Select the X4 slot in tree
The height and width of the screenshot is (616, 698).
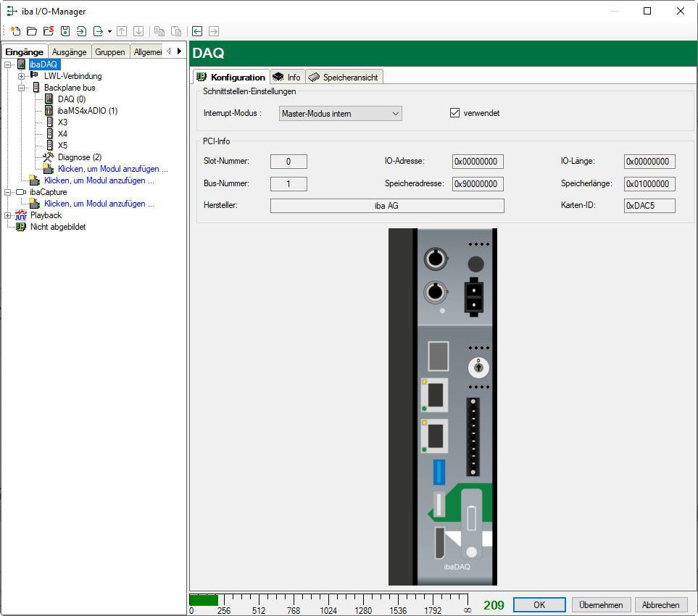[x=62, y=134]
